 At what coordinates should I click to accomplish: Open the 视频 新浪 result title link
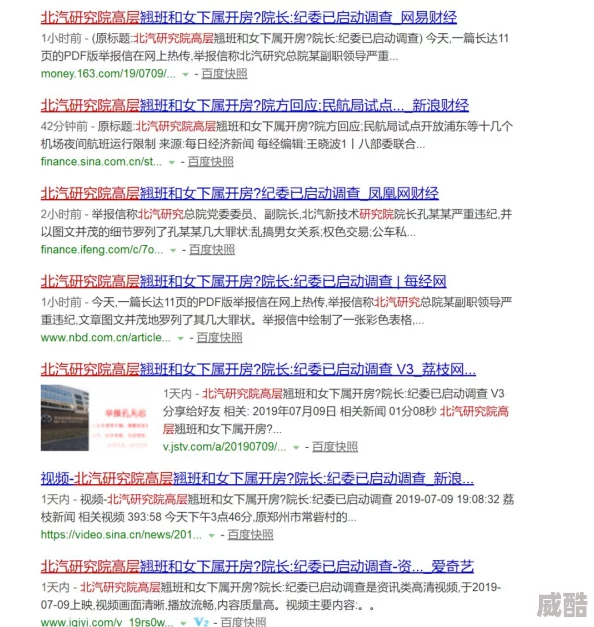[257, 478]
